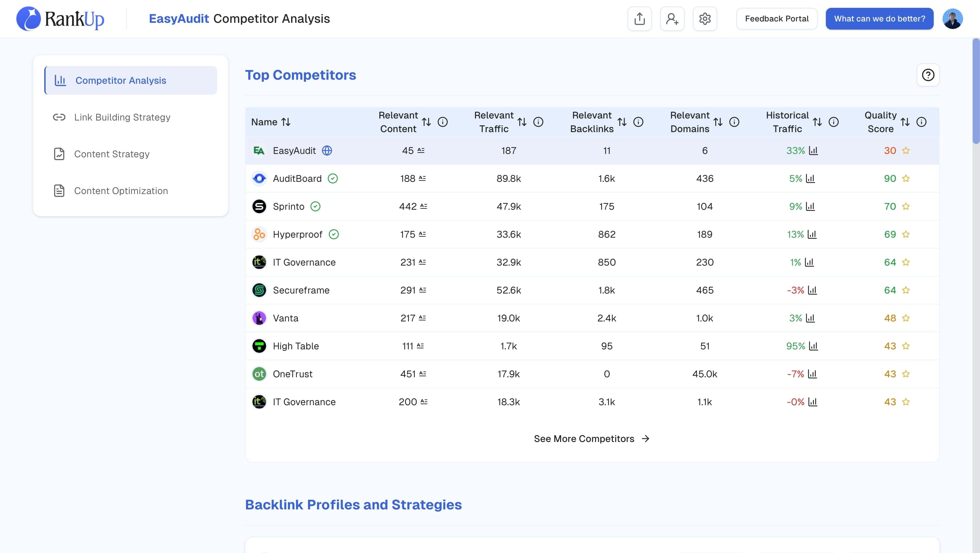Viewport: 980px width, 553px height.
Task: Click Vanta relevant content list icon
Action: [x=422, y=318]
